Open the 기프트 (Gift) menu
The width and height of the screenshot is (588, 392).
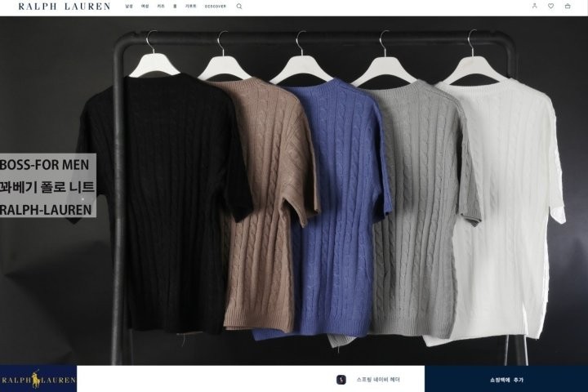pyautogui.click(x=191, y=7)
